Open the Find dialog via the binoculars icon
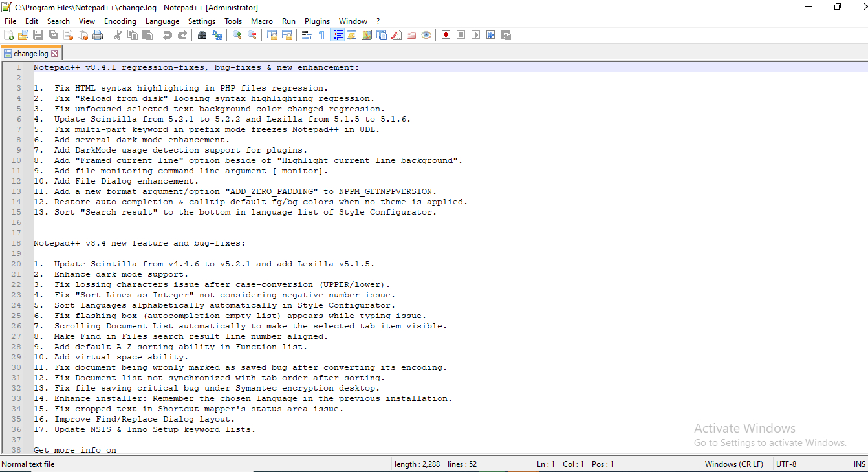The image size is (868, 472). coord(202,35)
